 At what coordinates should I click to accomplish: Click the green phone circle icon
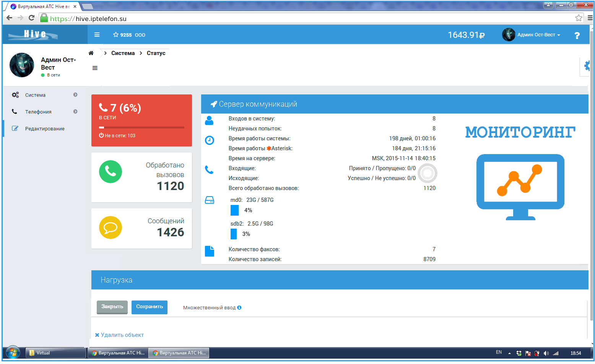click(x=111, y=172)
